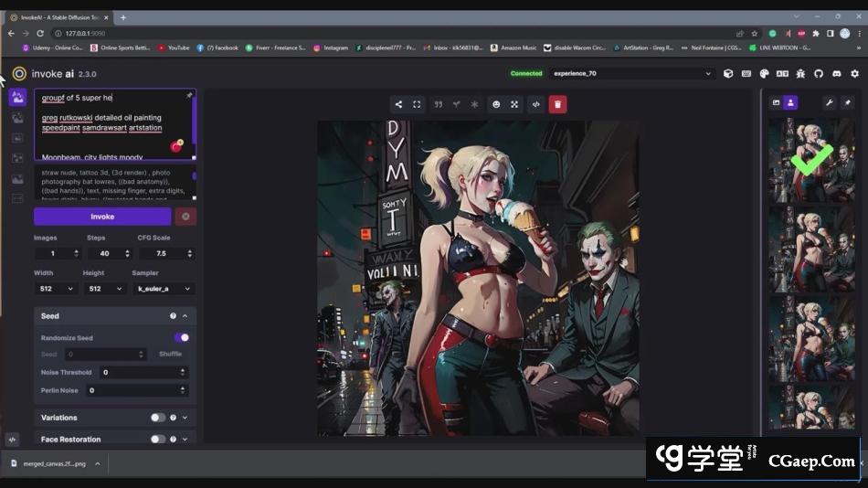Click the face restore smiley icon

click(496, 104)
